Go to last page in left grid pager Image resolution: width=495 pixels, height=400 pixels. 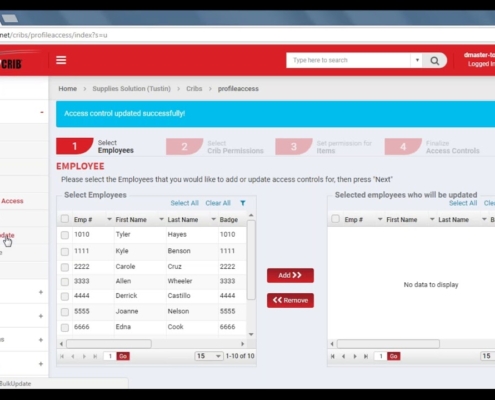(x=95, y=356)
